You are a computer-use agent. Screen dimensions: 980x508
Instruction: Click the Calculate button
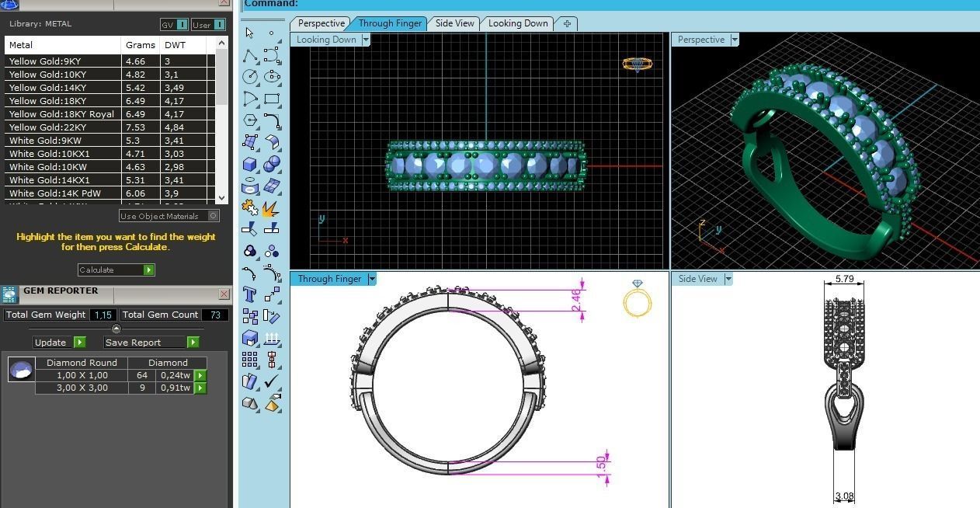[x=116, y=270]
